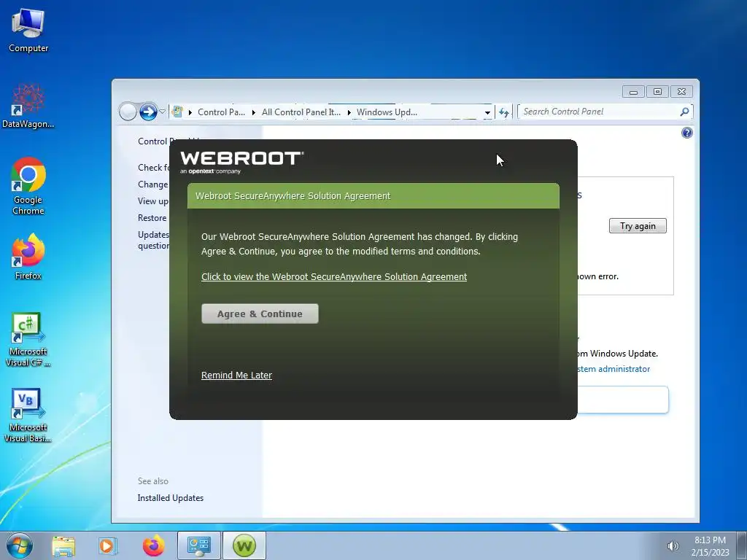Open the recent pages dropdown arrow
This screenshot has height=560, width=747.
coord(162,112)
